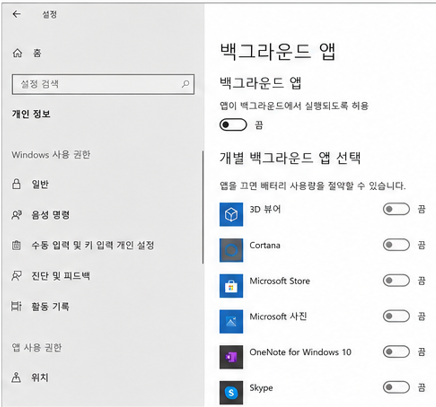Click the Cortana app icon
Screen dimensions: 436x407
(231, 250)
